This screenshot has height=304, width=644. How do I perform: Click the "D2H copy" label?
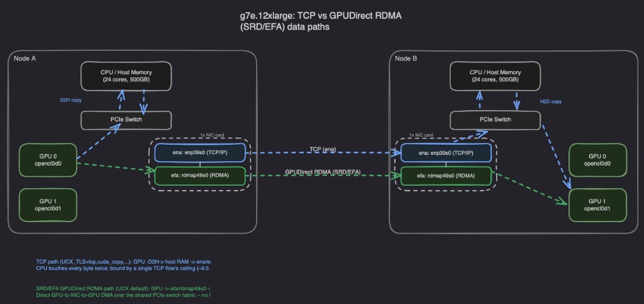[70, 99]
